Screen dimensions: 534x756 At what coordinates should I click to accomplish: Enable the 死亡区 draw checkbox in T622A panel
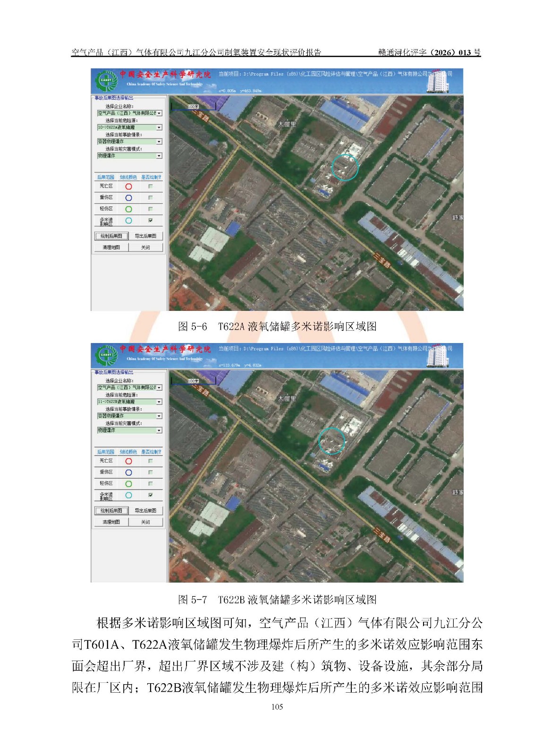151,187
